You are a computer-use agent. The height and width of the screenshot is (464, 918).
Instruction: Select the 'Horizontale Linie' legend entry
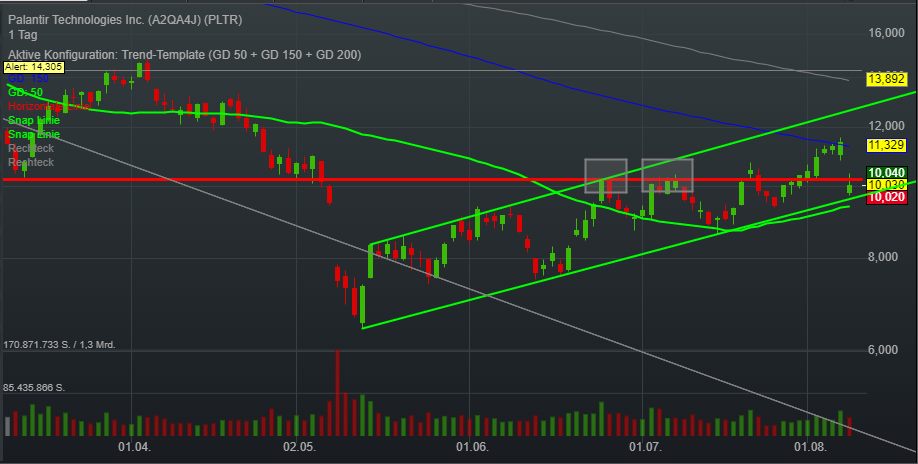(49, 106)
